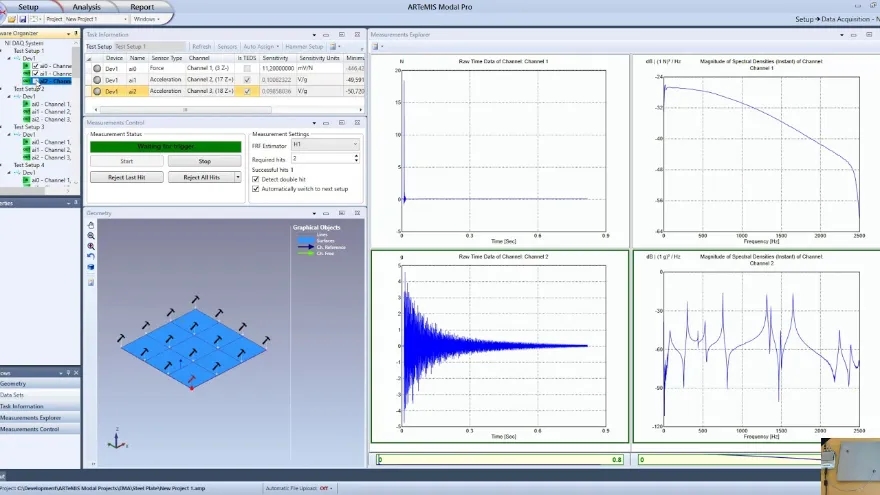Switch to the Setup tab
880x495 pixels.
(28, 7)
